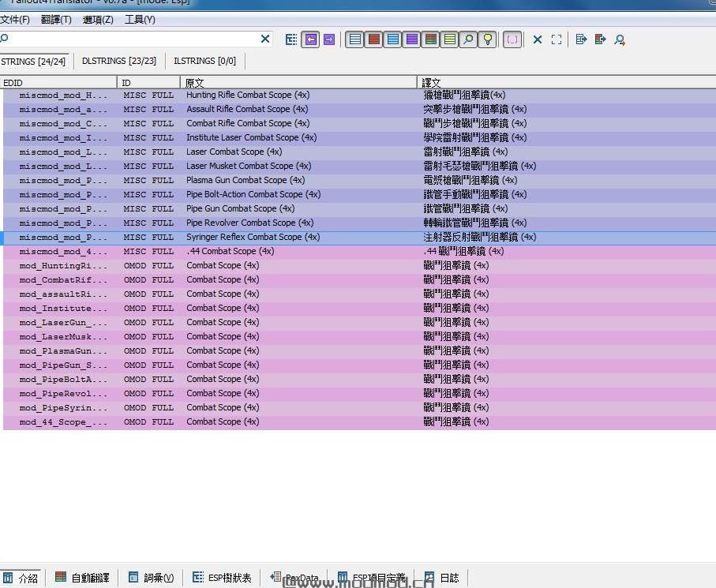Clear the search field with the X
The image size is (716, 588).
[264, 39]
